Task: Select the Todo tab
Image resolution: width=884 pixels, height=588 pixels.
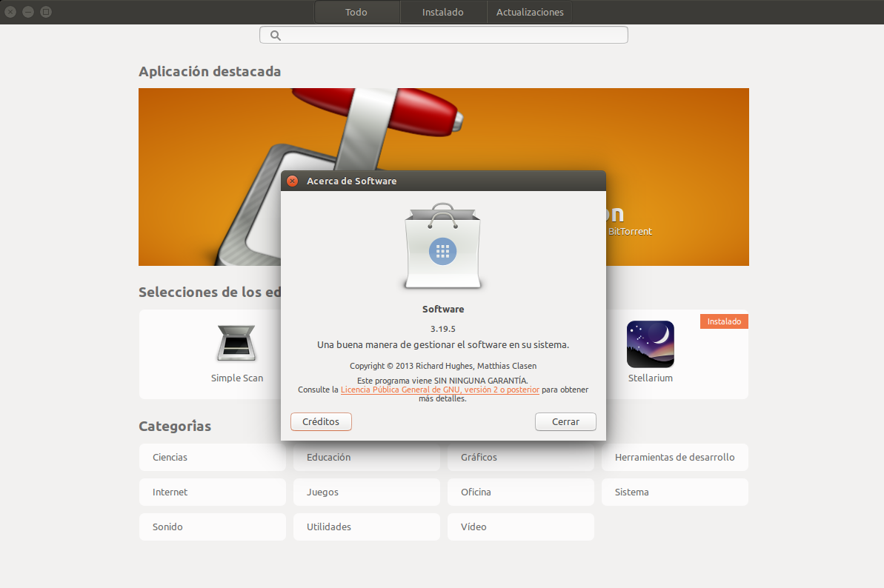Action: tap(356, 12)
